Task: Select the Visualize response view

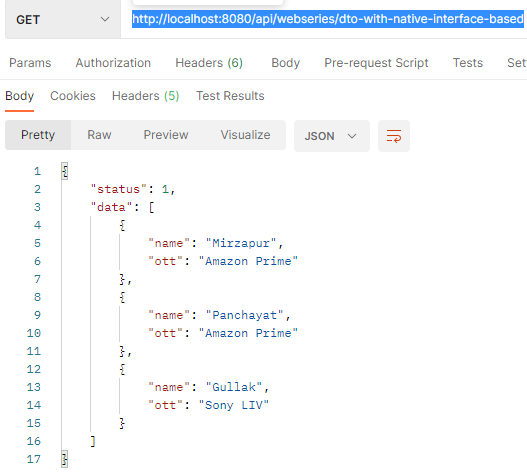Action: 245,135
